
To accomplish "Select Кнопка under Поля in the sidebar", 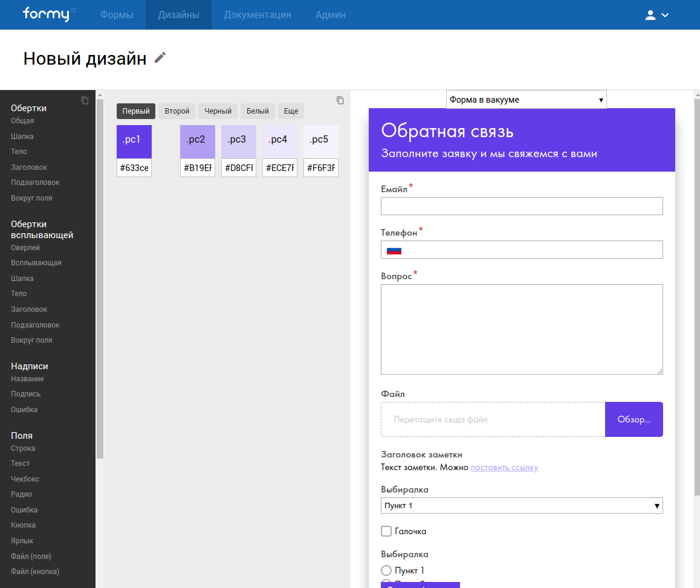I will click(x=23, y=525).
